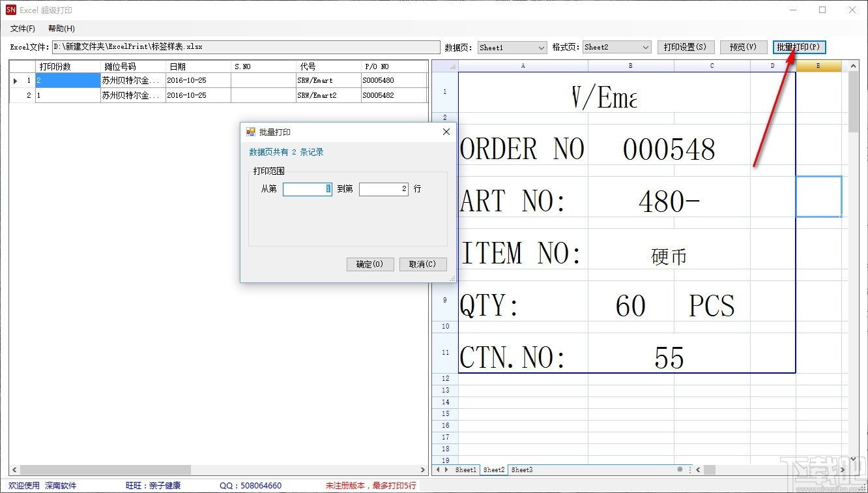The width and height of the screenshot is (868, 493).
Task: Click the SRW/Emart2 cell
Action: tap(328, 95)
